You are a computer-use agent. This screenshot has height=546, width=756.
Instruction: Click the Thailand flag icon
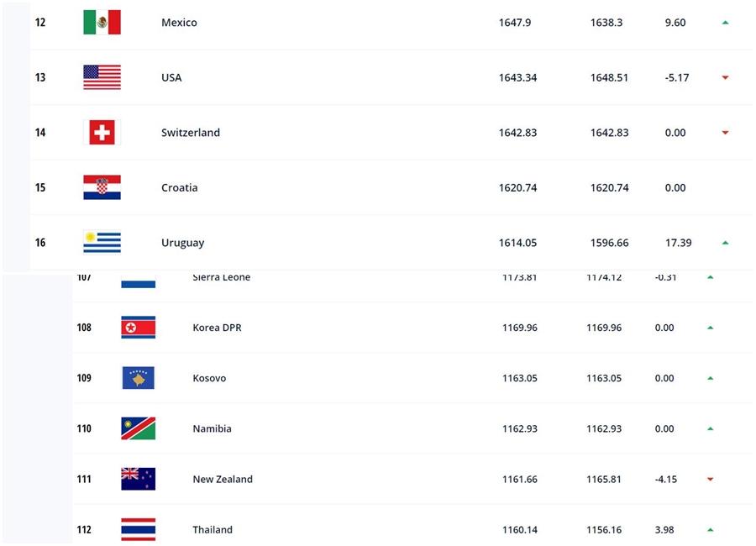pos(139,529)
